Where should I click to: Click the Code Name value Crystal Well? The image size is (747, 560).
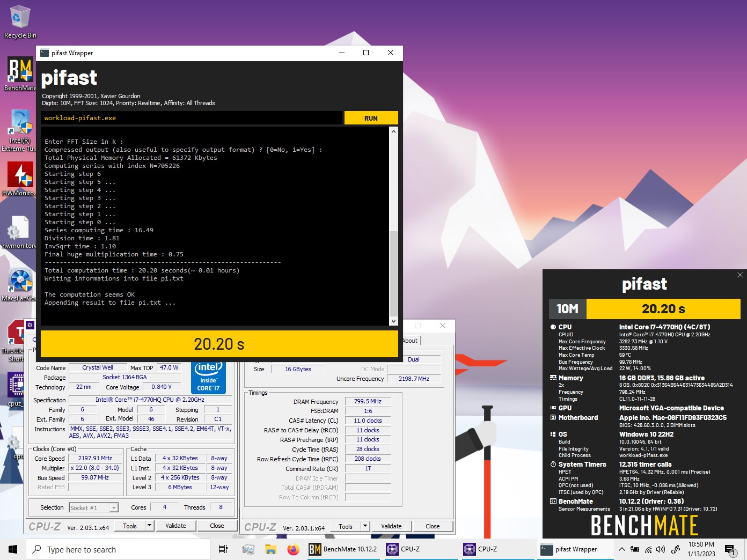[98, 367]
